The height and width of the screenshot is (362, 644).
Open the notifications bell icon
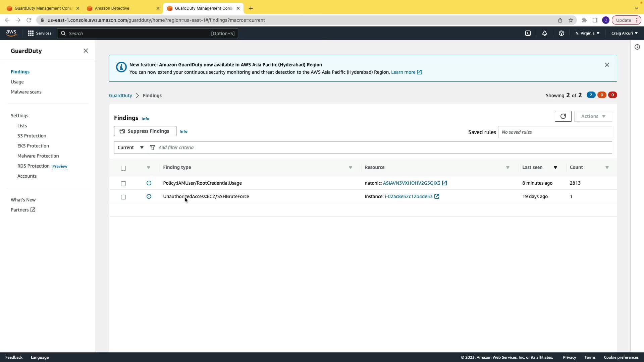544,33
